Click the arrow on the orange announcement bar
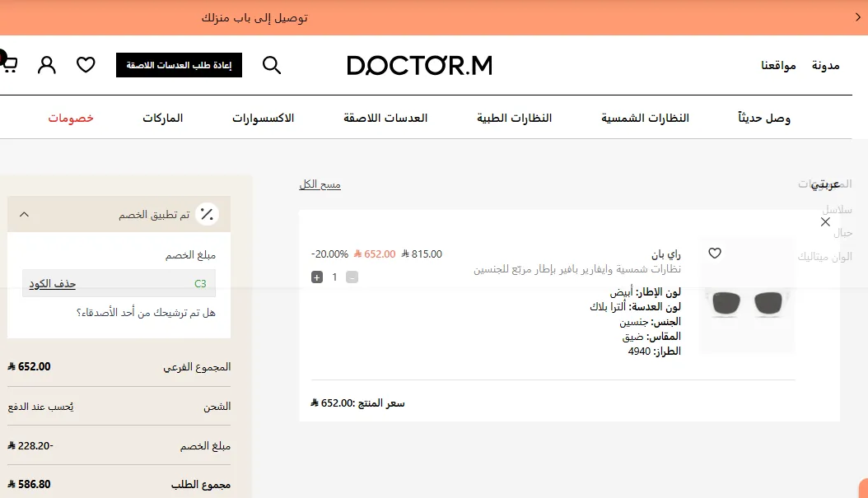Viewport: 868px width, 498px height. 857,17
